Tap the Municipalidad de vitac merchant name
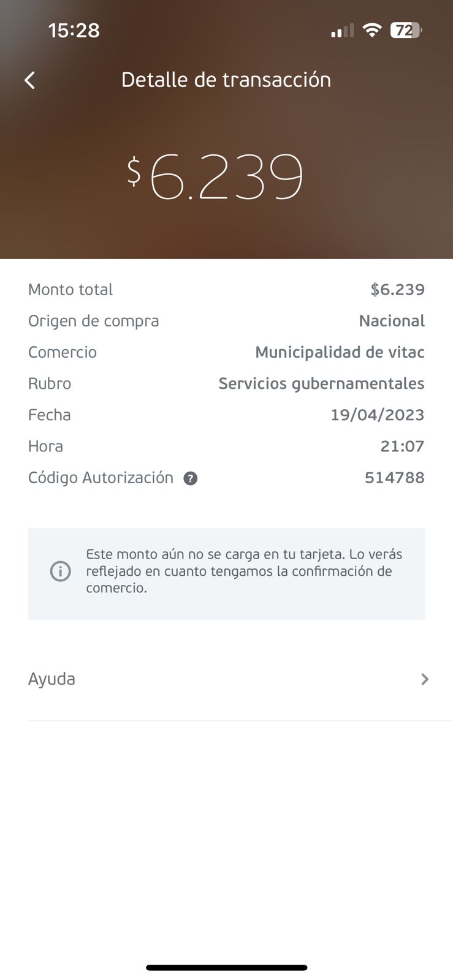 tap(340, 352)
